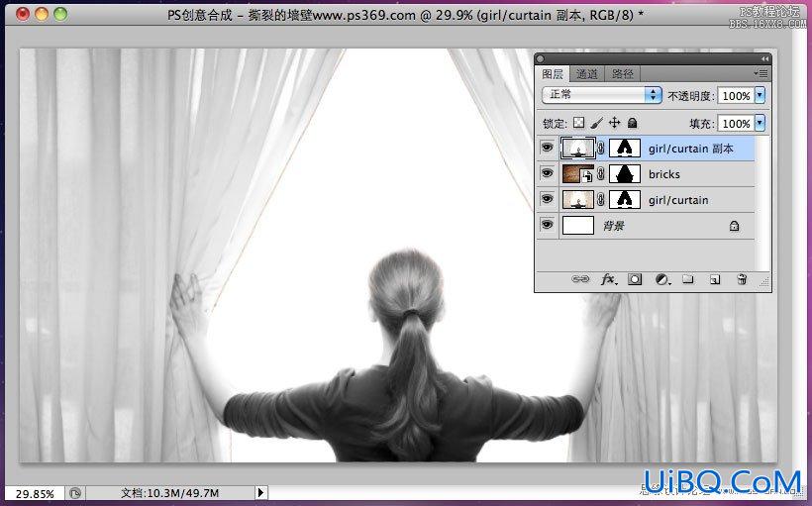This screenshot has width=812, height=506.
Task: Click the bricks layer mask thumbnail
Action: [x=625, y=174]
